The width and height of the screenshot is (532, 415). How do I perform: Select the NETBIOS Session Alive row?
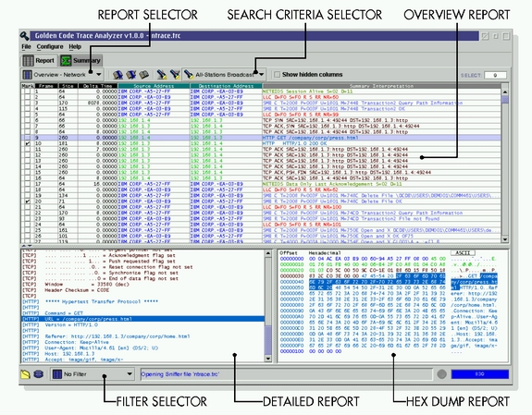coord(261,92)
